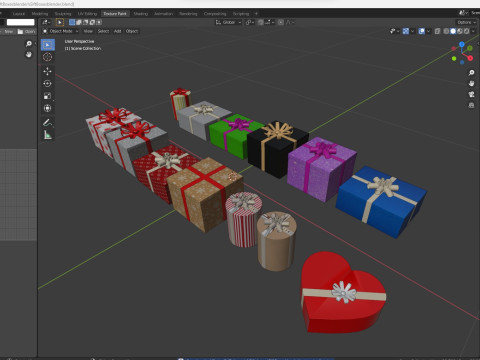The height and width of the screenshot is (360, 480).
Task: Expand gizmo options dropdown arrow
Action: (x=412, y=31)
